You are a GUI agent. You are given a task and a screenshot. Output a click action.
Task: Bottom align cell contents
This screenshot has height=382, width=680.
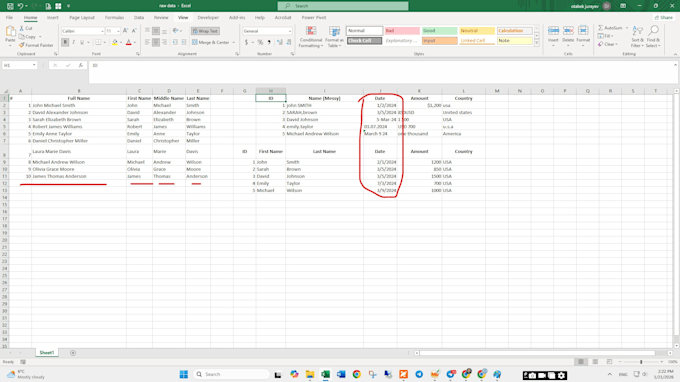[164, 31]
